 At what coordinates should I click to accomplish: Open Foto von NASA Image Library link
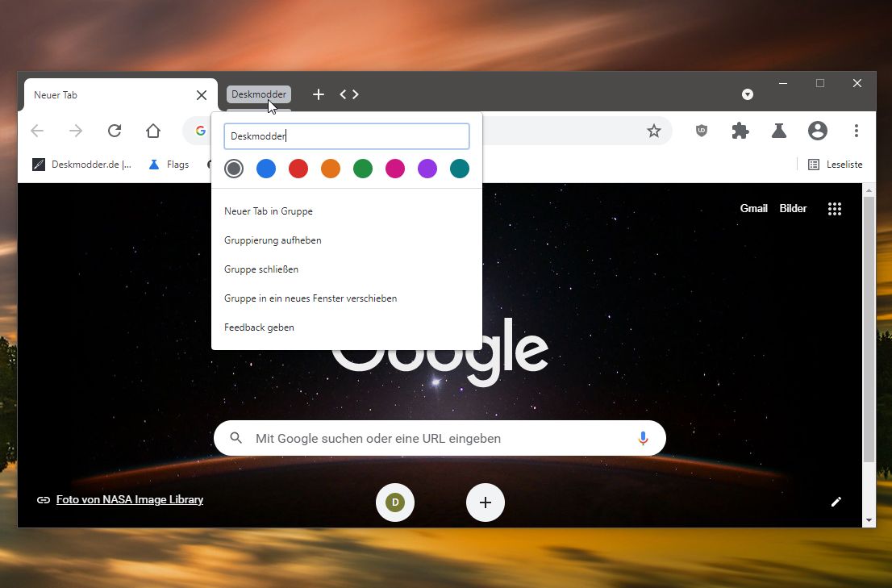coord(130,499)
